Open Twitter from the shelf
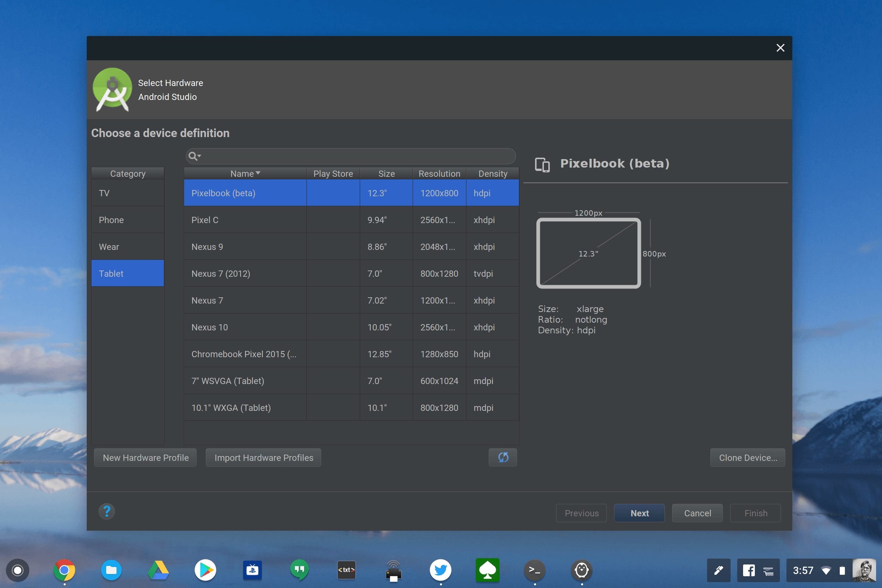The image size is (882, 588). click(440, 570)
